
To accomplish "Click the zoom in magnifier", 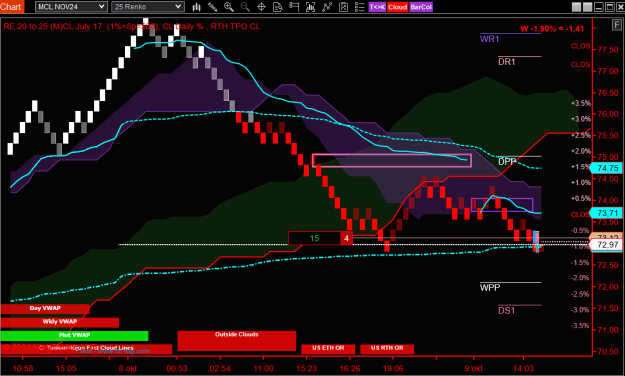I will (229, 7).
